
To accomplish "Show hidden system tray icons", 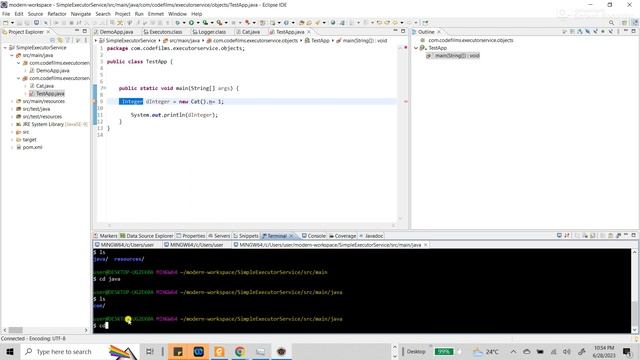I will (513, 351).
